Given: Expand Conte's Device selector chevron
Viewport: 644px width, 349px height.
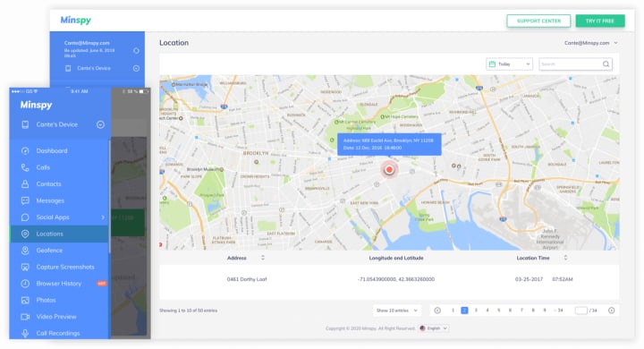Looking at the screenshot, I should tap(100, 124).
